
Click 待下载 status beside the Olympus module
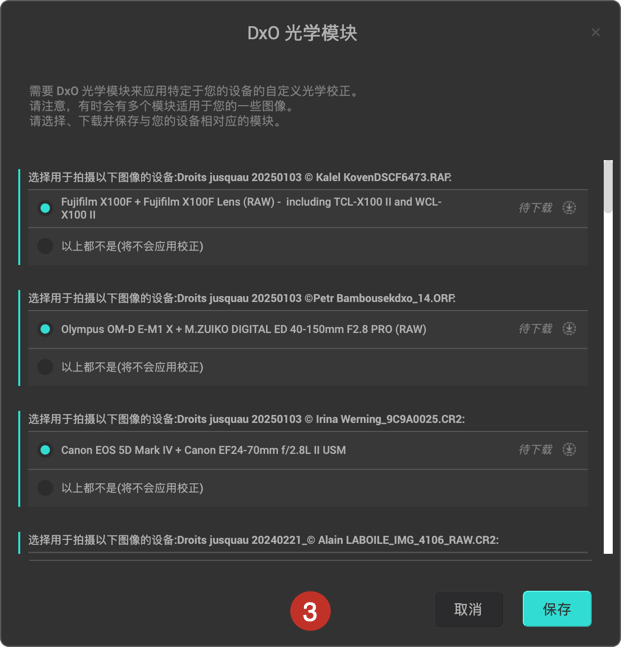[535, 328]
